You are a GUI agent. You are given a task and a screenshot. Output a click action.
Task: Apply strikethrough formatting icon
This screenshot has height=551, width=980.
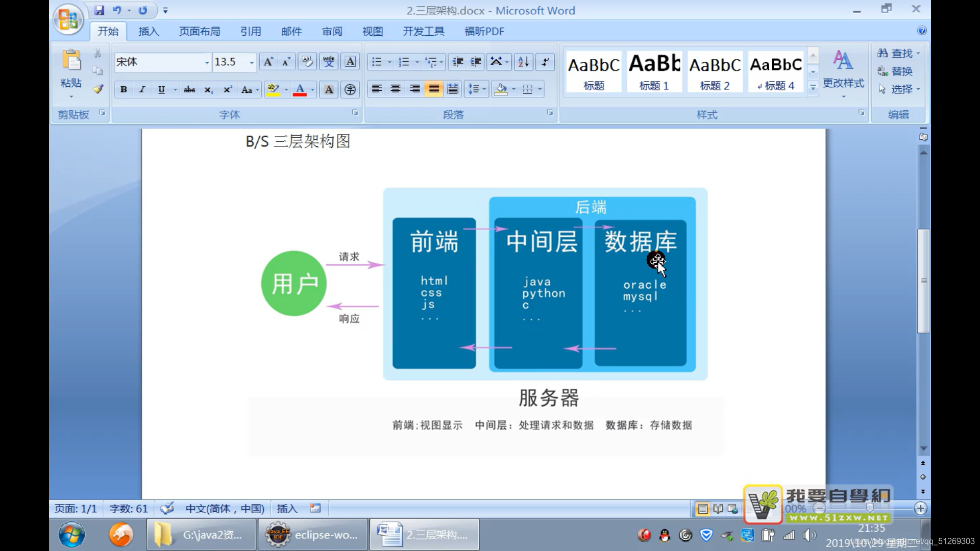[189, 90]
